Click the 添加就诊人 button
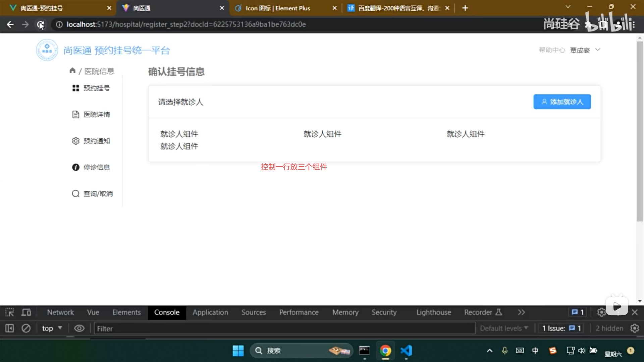Viewport: 644px width, 362px height. (x=562, y=102)
